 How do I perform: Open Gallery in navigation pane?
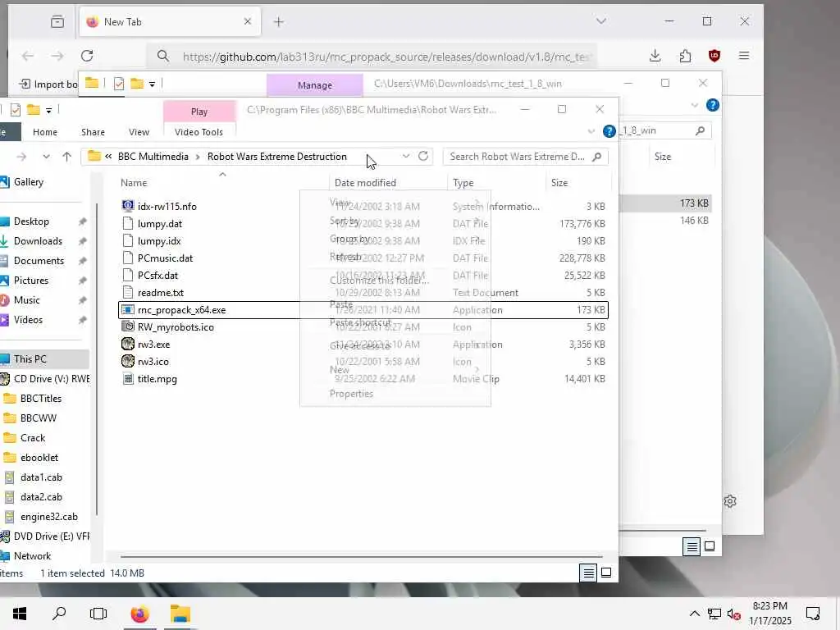[29, 182]
